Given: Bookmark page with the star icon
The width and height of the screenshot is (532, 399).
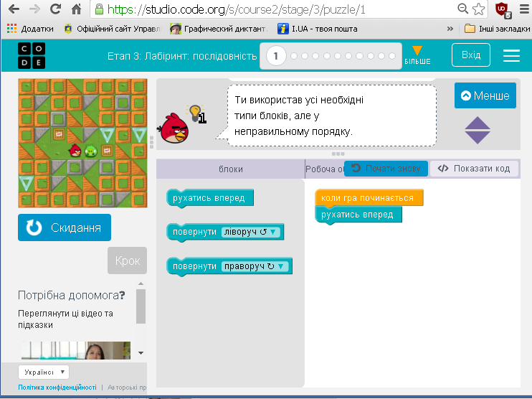Looking at the screenshot, I should 478,9.
